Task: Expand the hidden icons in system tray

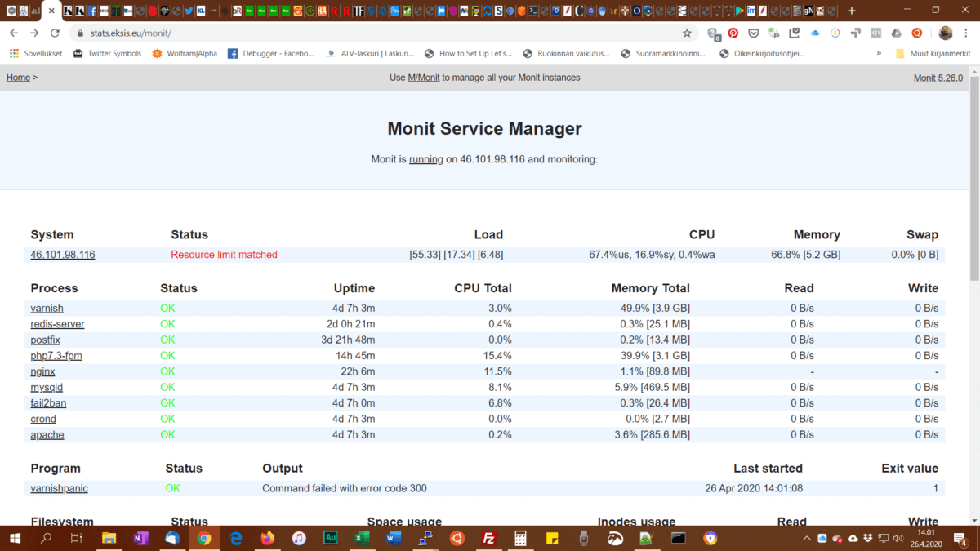Action: point(807,538)
